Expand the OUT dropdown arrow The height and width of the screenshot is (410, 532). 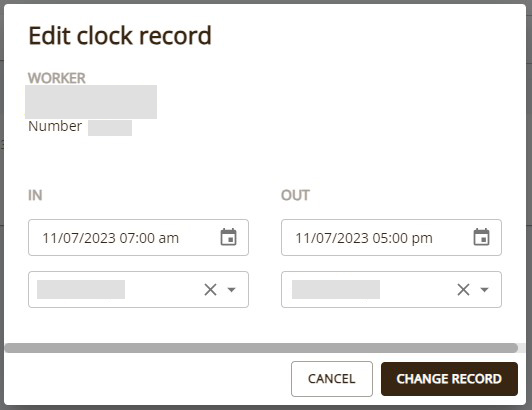[x=484, y=290]
